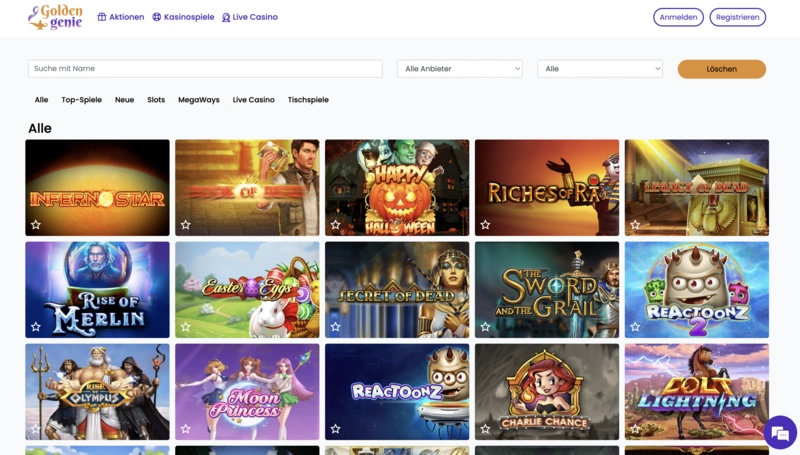Switch to the Top-Spiele tab
The width and height of the screenshot is (800, 455).
pos(82,100)
